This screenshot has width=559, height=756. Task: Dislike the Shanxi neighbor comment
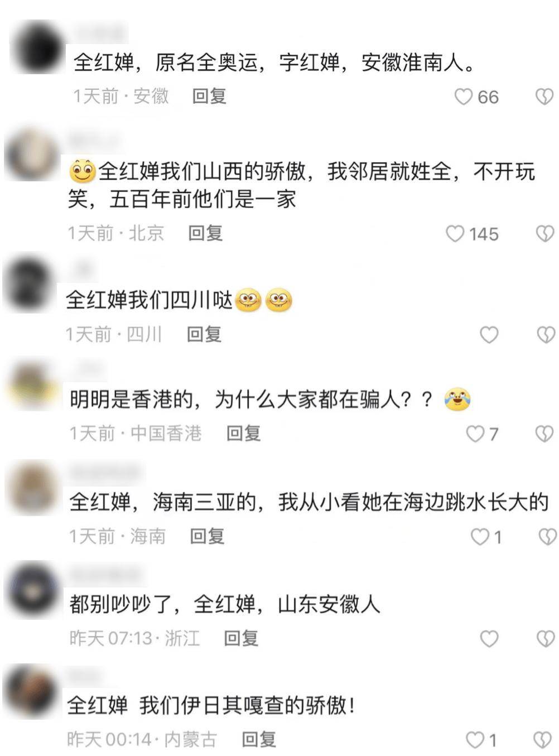pyautogui.click(x=545, y=233)
